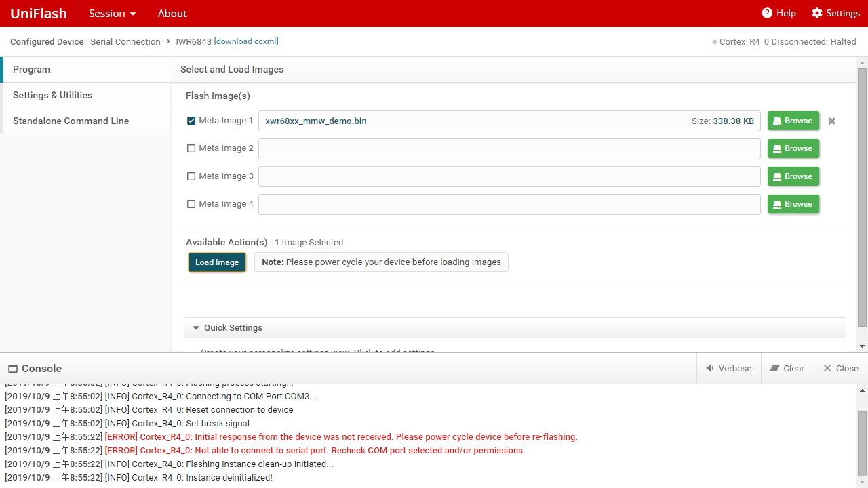Open the Session dropdown menu
The image size is (868, 488).
tap(112, 13)
